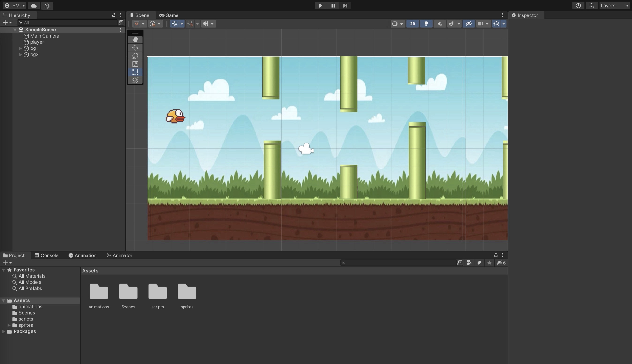Open the Animation tab
The width and height of the screenshot is (632, 364).
(82, 255)
